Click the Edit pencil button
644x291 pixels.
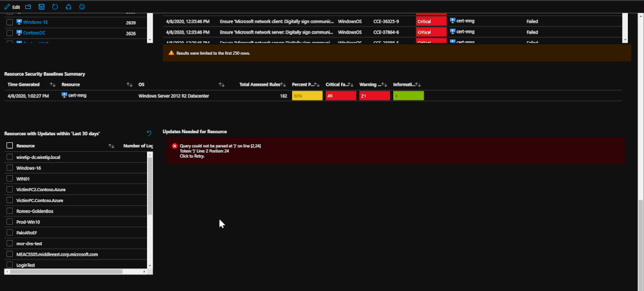12,7
